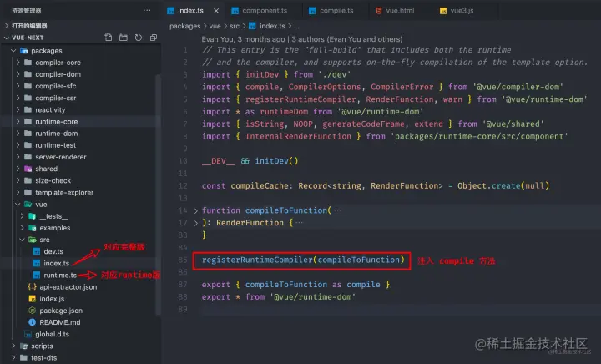Expand the template-explorer folder
Viewport: 601px width, 364px height.
(x=18, y=192)
